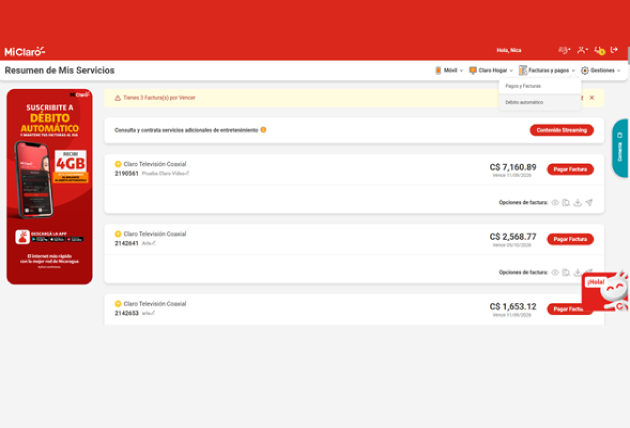Viewport: 630px width, 428px height.
Task: Click the edit pencil beside account 2142653 alias
Action: pos(153,313)
